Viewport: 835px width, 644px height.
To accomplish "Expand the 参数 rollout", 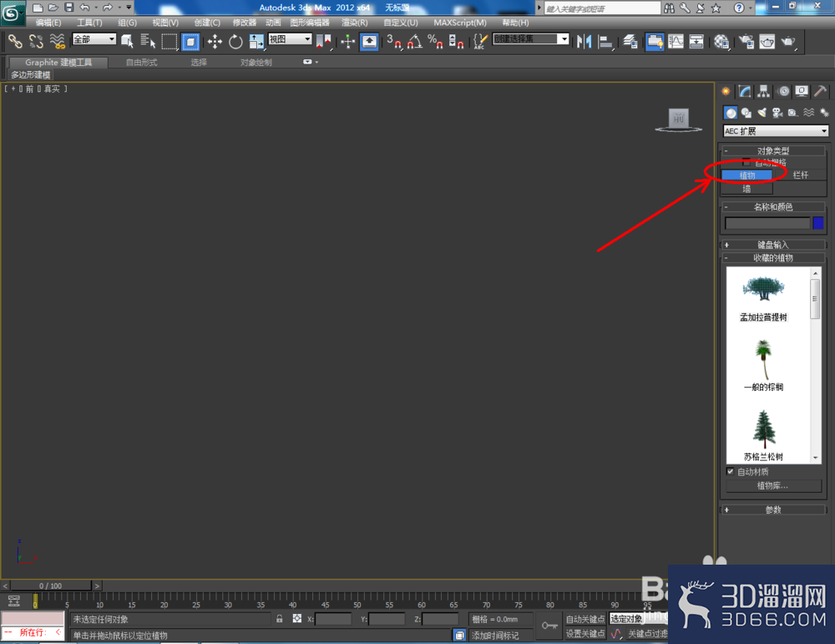I will 773,510.
